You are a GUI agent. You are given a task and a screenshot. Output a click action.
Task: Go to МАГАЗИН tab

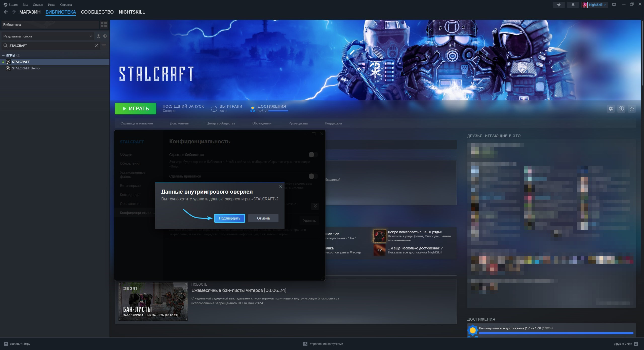coord(30,12)
